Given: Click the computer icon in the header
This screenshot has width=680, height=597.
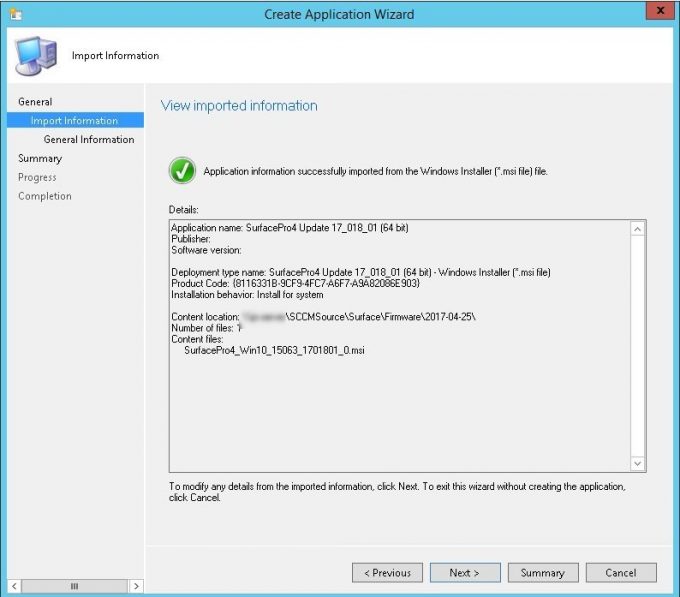Looking at the screenshot, I should tap(35, 56).
